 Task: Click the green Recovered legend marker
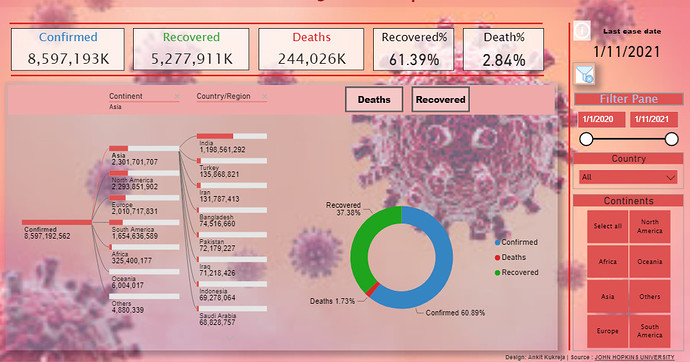(x=498, y=273)
